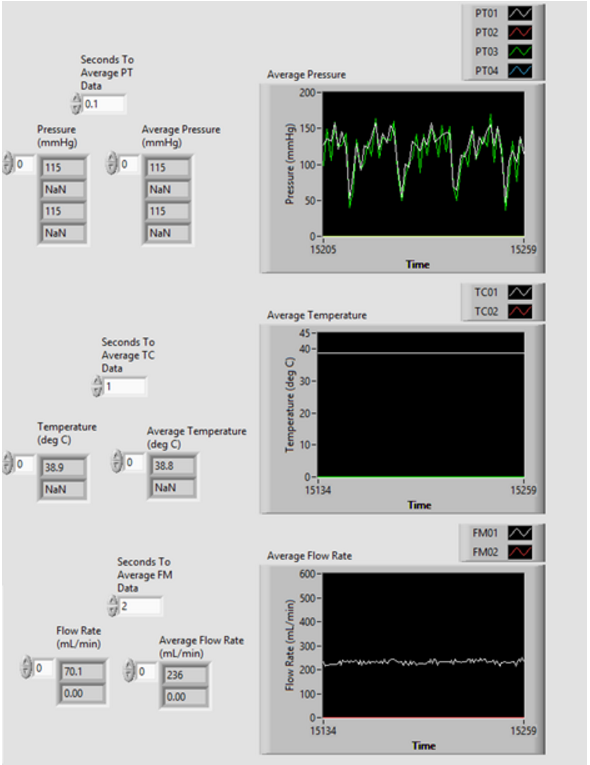The width and height of the screenshot is (590, 765).
Task: Click the 236 average flow rate value
Action: coord(184,675)
